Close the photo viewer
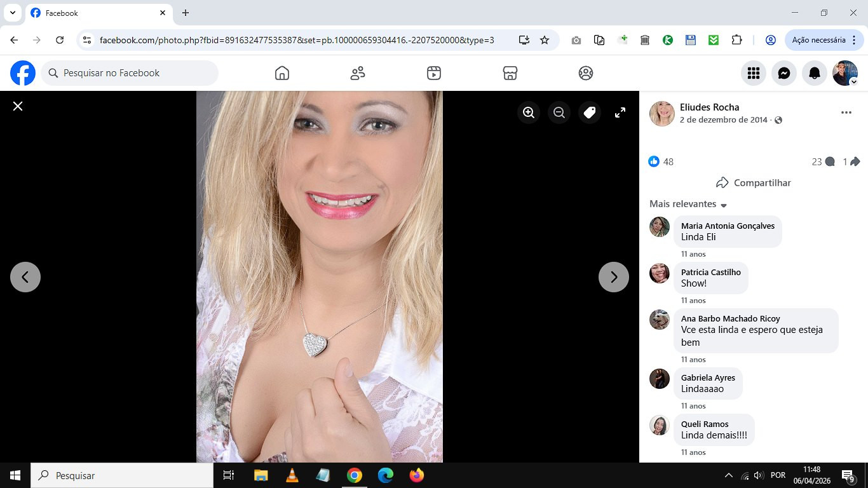The height and width of the screenshot is (488, 868). [18, 106]
